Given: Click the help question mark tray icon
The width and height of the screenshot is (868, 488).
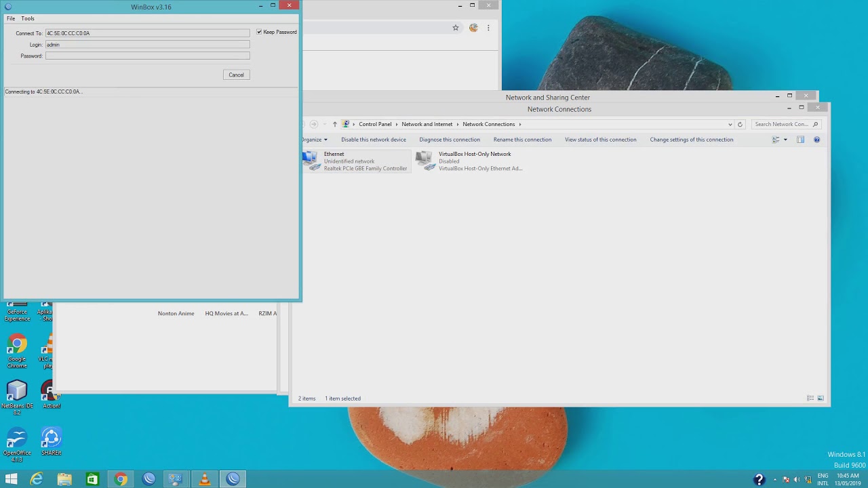Looking at the screenshot, I should pos(759,480).
